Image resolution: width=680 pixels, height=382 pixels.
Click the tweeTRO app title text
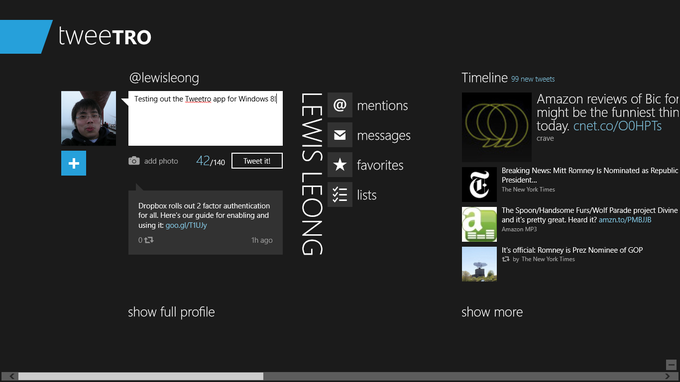pos(105,36)
